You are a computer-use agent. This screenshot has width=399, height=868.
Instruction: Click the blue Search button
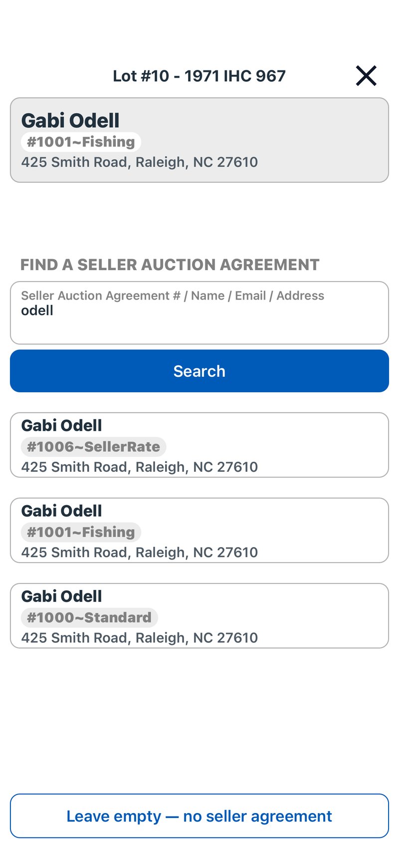click(x=199, y=371)
